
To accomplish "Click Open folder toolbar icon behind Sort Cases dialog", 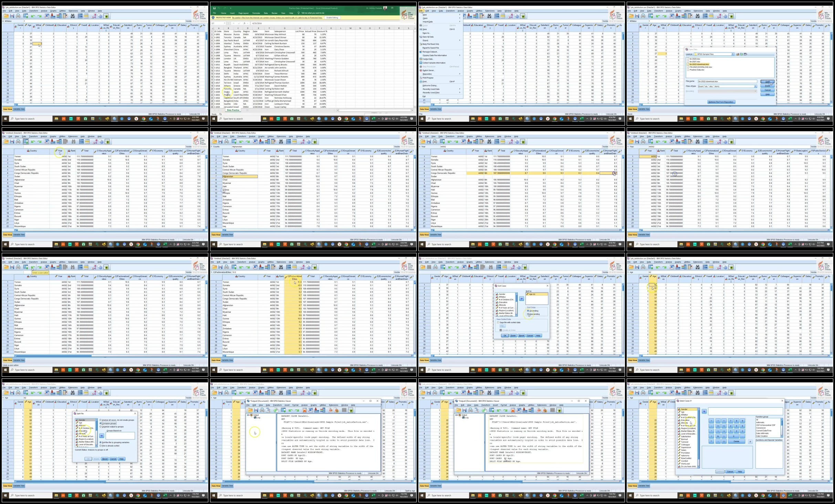I will pos(422,267).
